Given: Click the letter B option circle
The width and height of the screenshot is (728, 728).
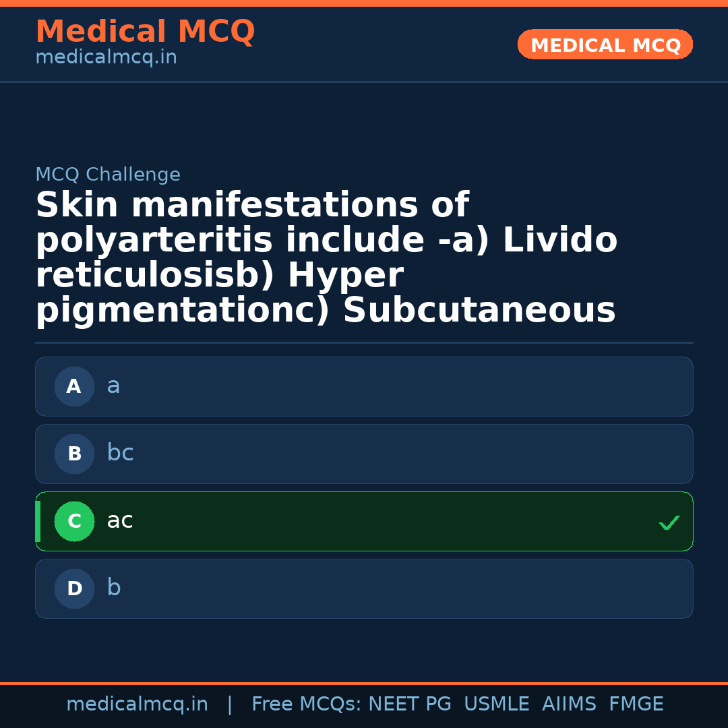Looking at the screenshot, I should click(x=74, y=454).
